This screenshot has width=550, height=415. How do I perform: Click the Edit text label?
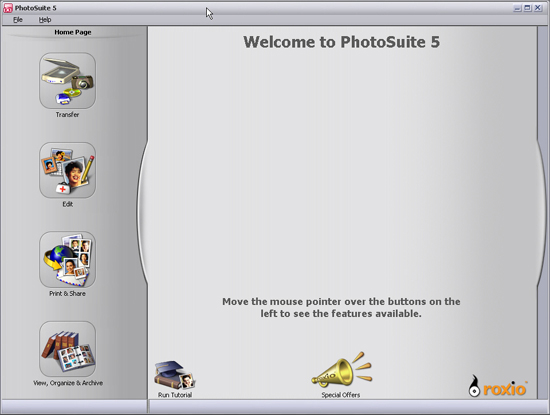pyautogui.click(x=68, y=204)
